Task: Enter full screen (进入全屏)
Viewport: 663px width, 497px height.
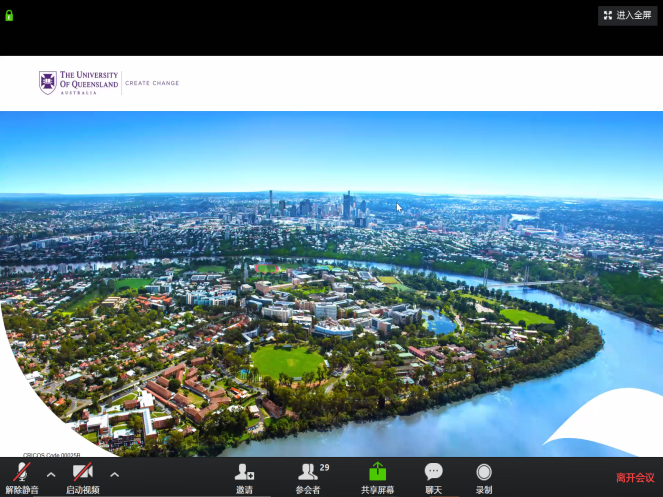Action: (x=627, y=16)
